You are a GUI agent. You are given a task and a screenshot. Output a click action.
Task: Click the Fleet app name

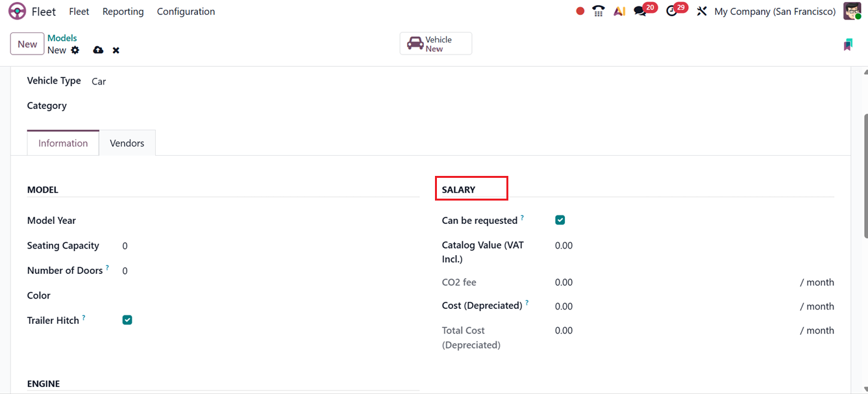(x=44, y=11)
